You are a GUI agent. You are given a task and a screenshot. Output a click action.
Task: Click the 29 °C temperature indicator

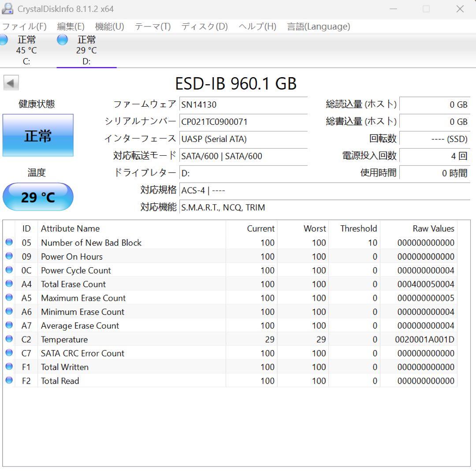[38, 197]
